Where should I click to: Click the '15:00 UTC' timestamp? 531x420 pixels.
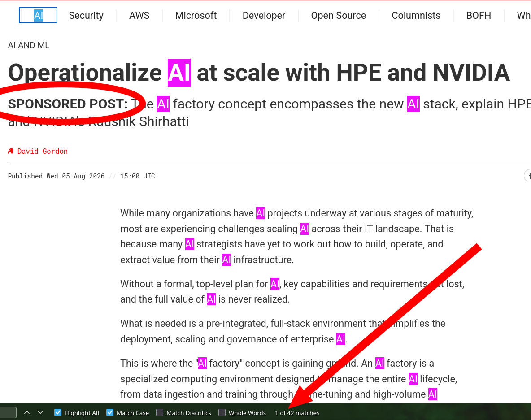click(x=138, y=176)
